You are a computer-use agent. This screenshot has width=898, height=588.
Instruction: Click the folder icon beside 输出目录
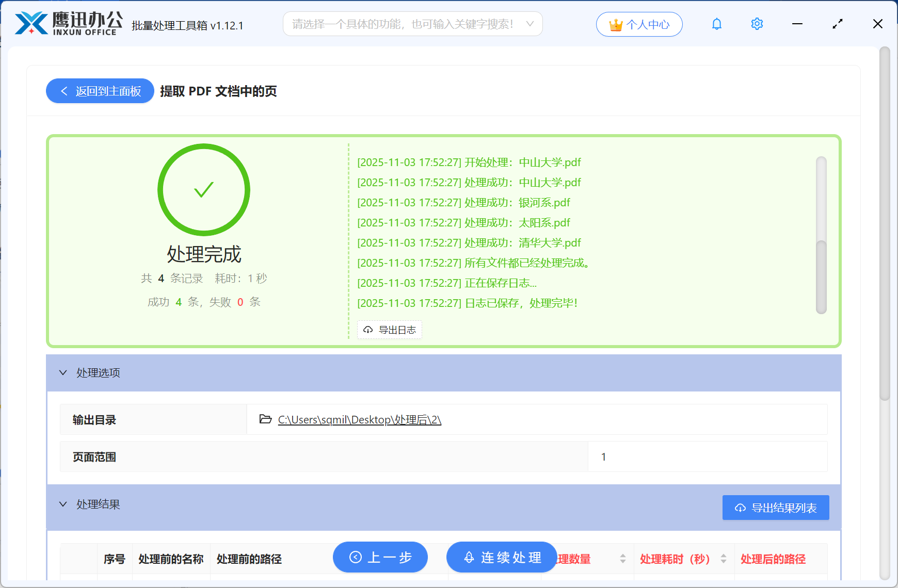coord(265,419)
